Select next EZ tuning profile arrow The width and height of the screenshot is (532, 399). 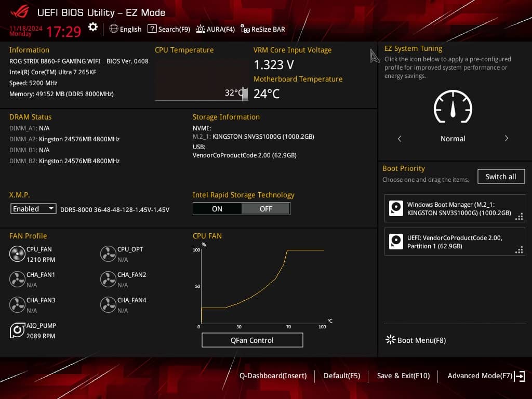coord(506,138)
